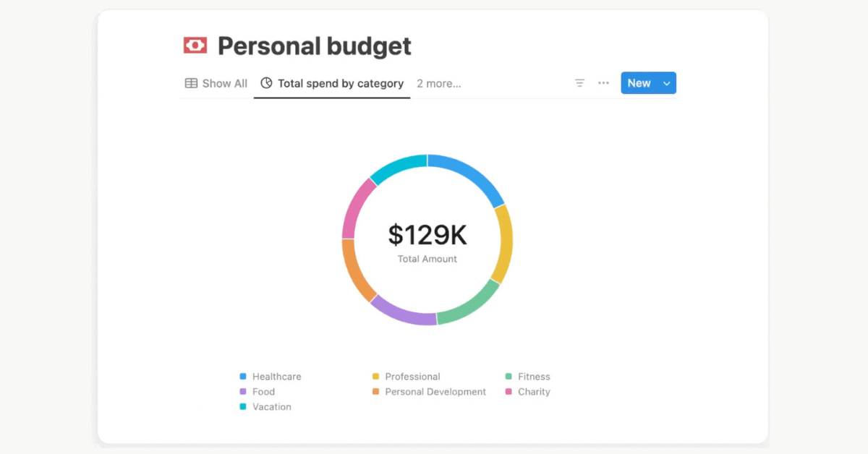Click the New button
Viewport: 868px width, 454px height.
[639, 82]
